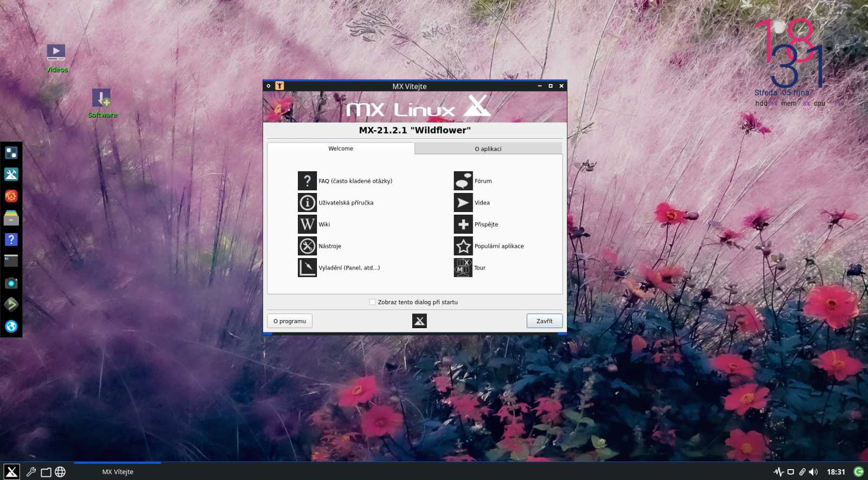Click the 18:31 panel clock
This screenshot has width=868, height=480.
point(836,472)
